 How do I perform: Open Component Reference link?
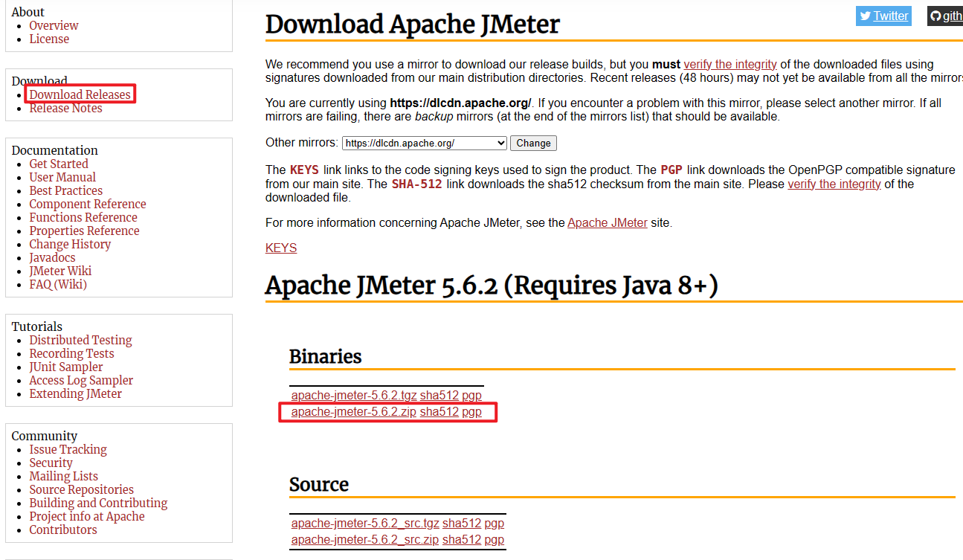coord(88,204)
